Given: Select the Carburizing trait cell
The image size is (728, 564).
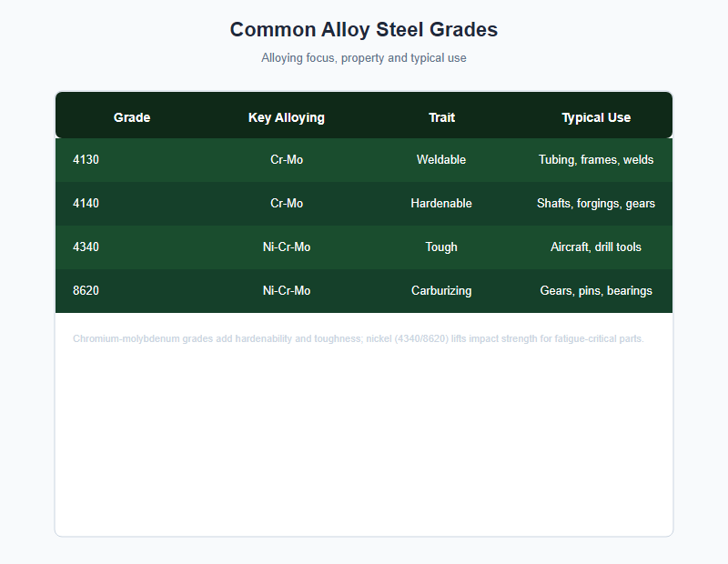Looking at the screenshot, I should point(441,290).
